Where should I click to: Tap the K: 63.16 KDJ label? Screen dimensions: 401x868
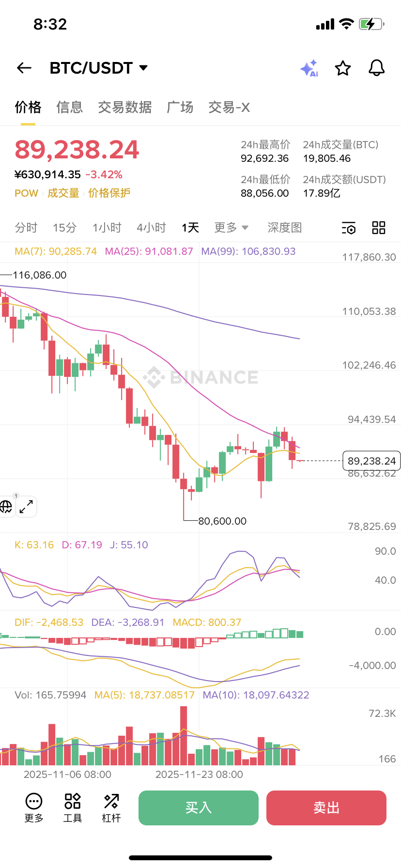(x=34, y=545)
